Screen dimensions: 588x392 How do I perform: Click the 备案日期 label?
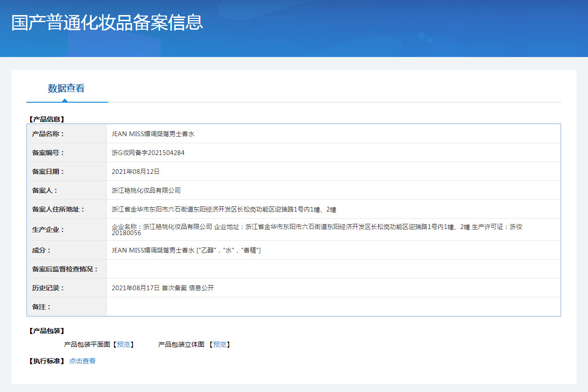click(48, 171)
